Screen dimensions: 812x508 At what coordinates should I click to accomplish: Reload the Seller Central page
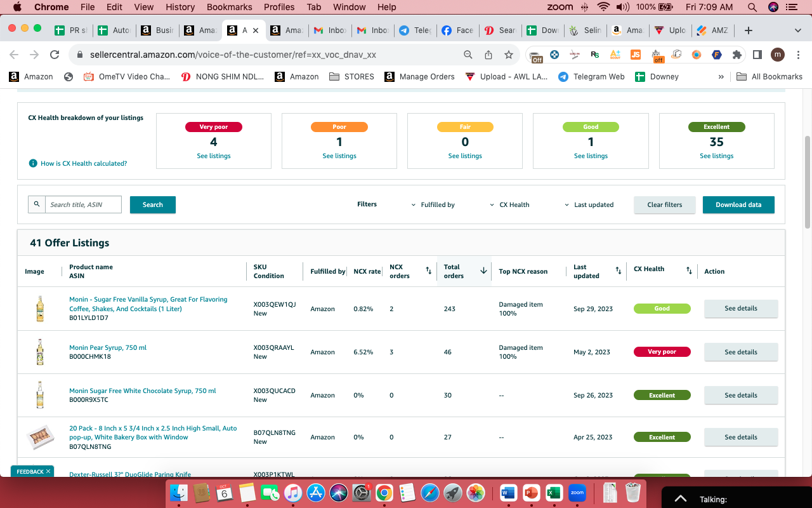pos(55,55)
